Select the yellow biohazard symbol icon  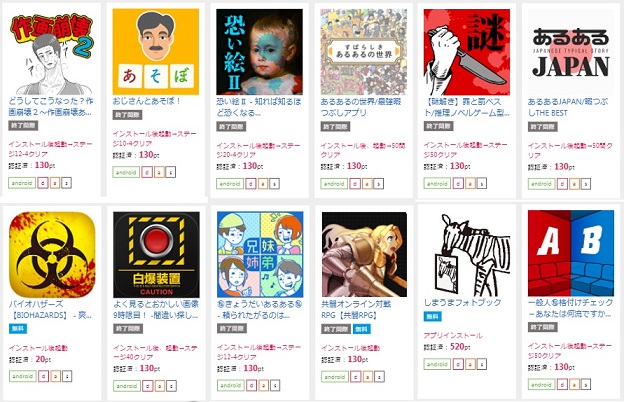pos(52,255)
